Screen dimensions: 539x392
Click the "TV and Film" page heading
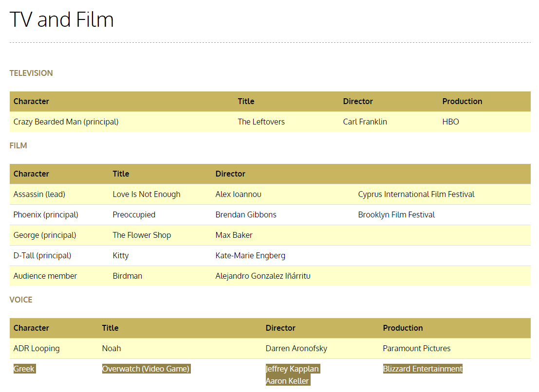coord(62,19)
